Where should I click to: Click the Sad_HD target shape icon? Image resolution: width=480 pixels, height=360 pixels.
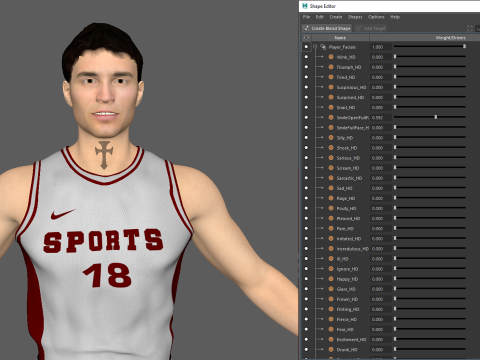coord(331,188)
